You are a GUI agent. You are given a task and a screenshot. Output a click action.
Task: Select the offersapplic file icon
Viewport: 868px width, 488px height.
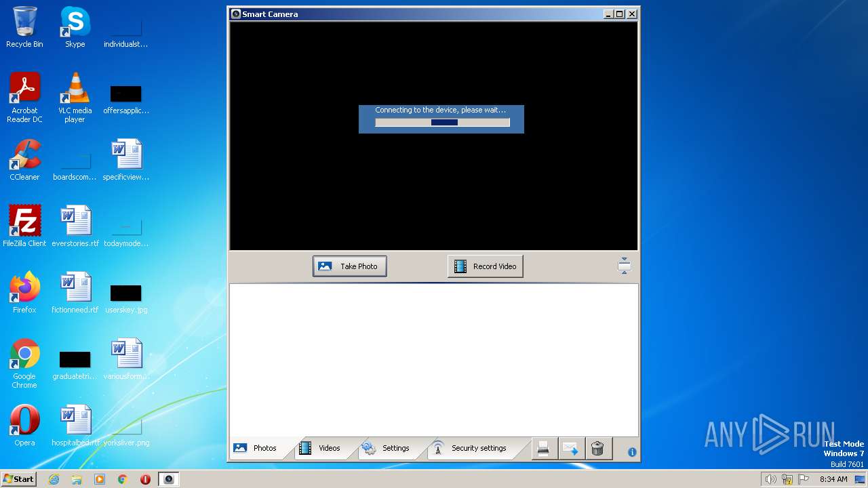click(x=126, y=98)
